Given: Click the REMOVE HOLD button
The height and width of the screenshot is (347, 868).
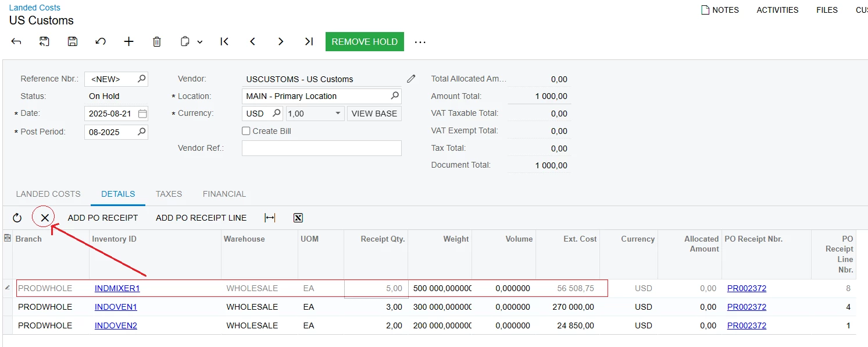Looking at the screenshot, I should point(365,42).
